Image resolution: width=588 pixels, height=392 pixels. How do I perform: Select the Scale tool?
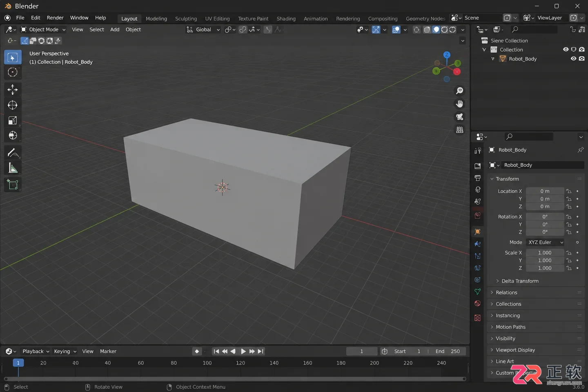[x=13, y=120]
